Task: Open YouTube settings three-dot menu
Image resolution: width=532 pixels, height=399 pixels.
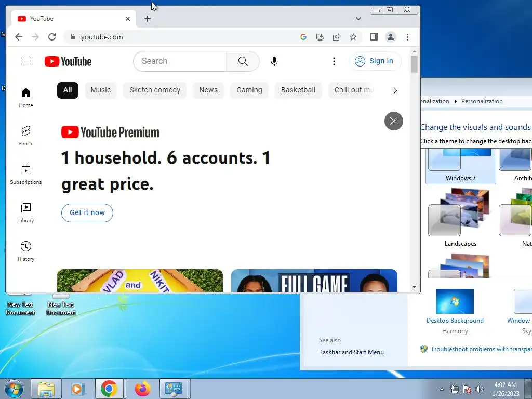Action: pos(334,61)
